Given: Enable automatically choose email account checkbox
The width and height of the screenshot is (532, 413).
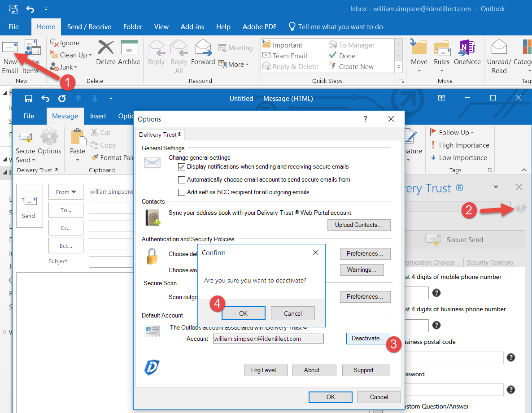Looking at the screenshot, I should point(182,180).
